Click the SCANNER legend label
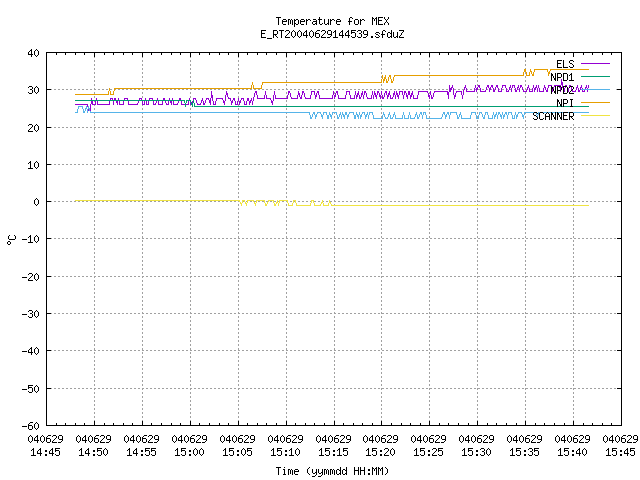This screenshot has height=480, width=640. pos(553,116)
